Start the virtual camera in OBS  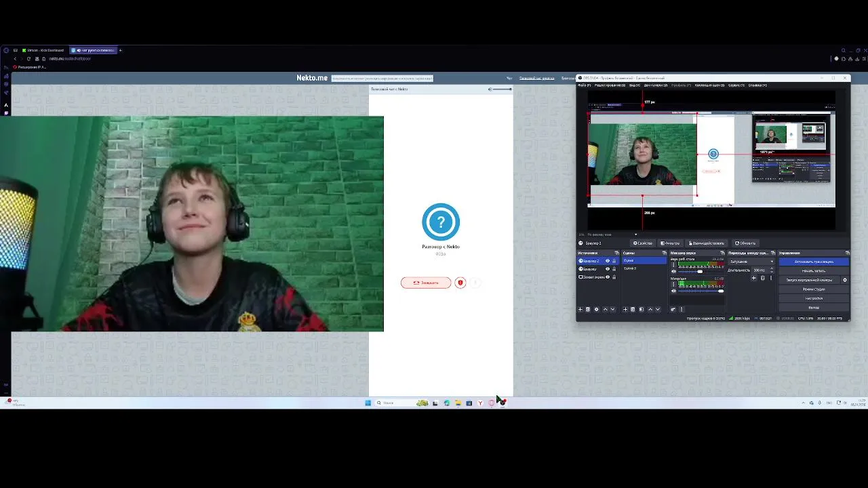pos(809,280)
